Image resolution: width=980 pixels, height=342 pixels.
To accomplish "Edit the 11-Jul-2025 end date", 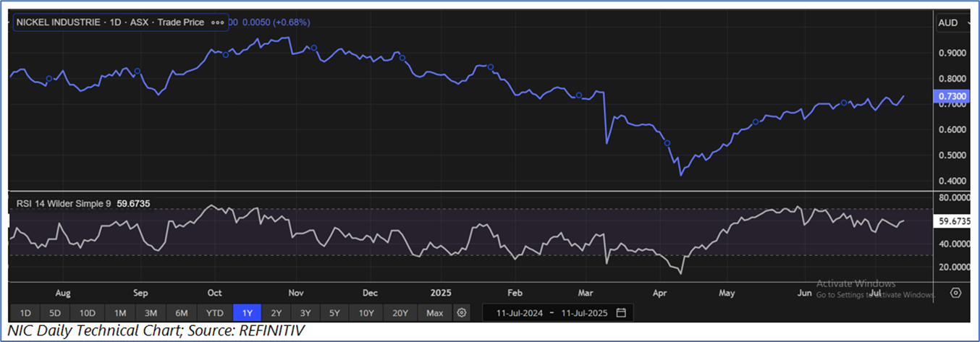I will pos(585,313).
